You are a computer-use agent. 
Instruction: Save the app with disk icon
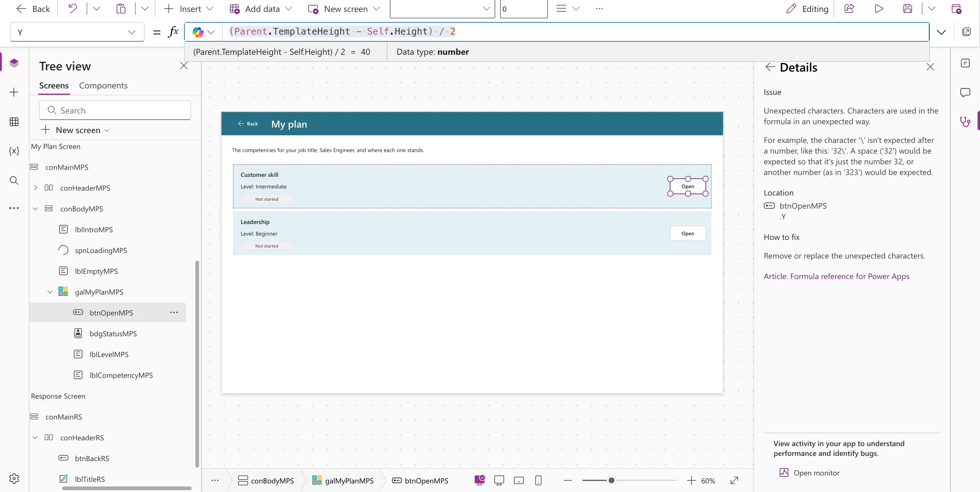tap(908, 9)
